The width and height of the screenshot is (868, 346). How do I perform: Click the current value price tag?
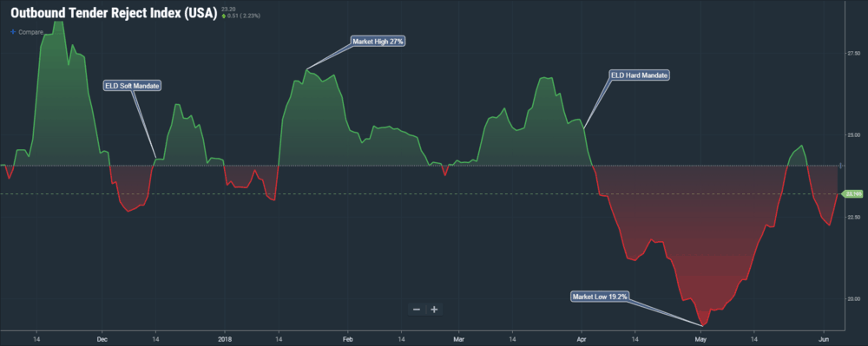(853, 194)
